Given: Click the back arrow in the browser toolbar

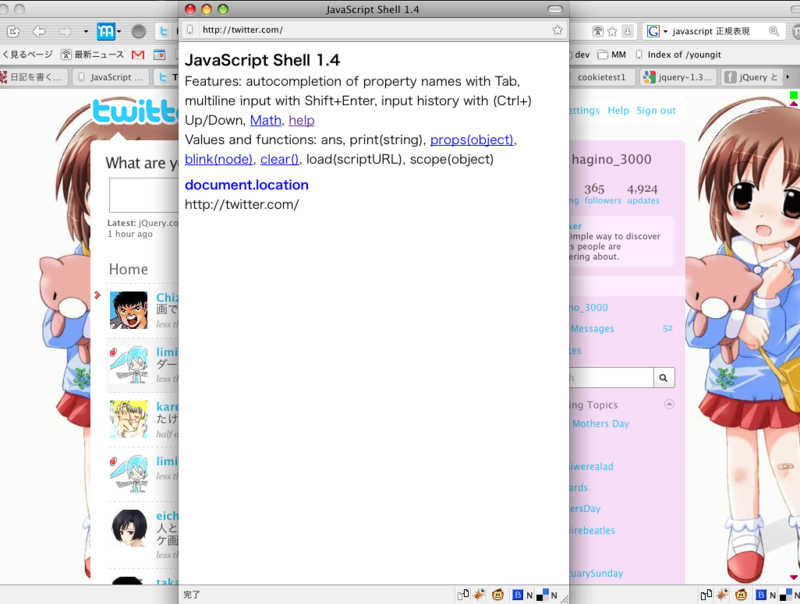Looking at the screenshot, I should 39,32.
